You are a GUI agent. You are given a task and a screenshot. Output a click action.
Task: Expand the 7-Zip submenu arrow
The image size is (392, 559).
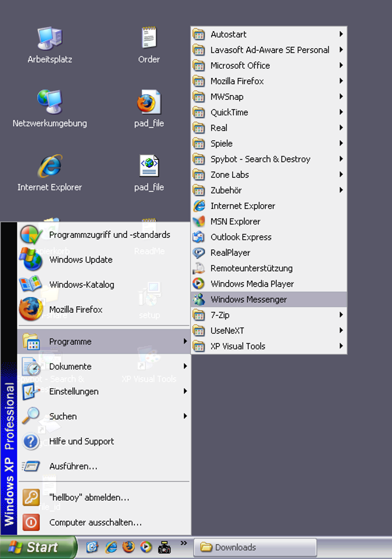coord(341,315)
